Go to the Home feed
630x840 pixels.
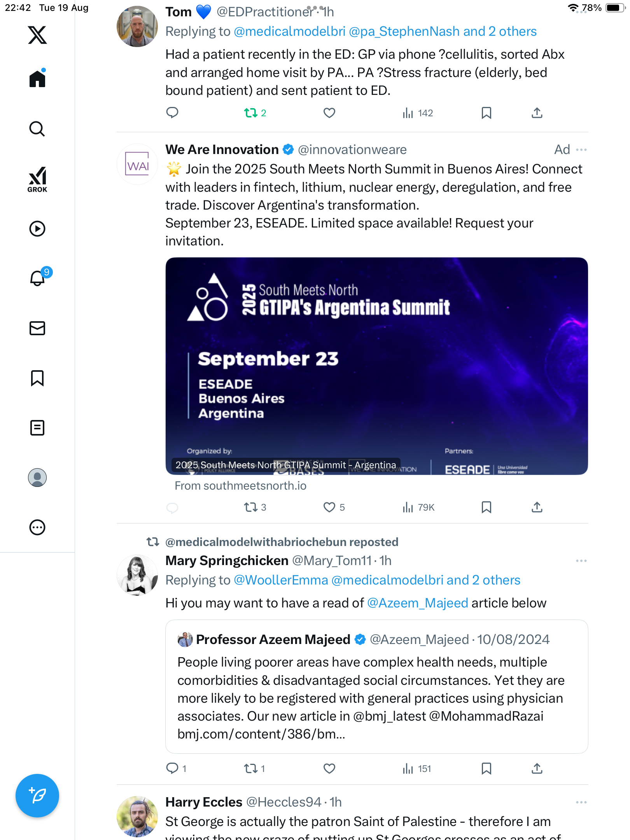(x=37, y=79)
